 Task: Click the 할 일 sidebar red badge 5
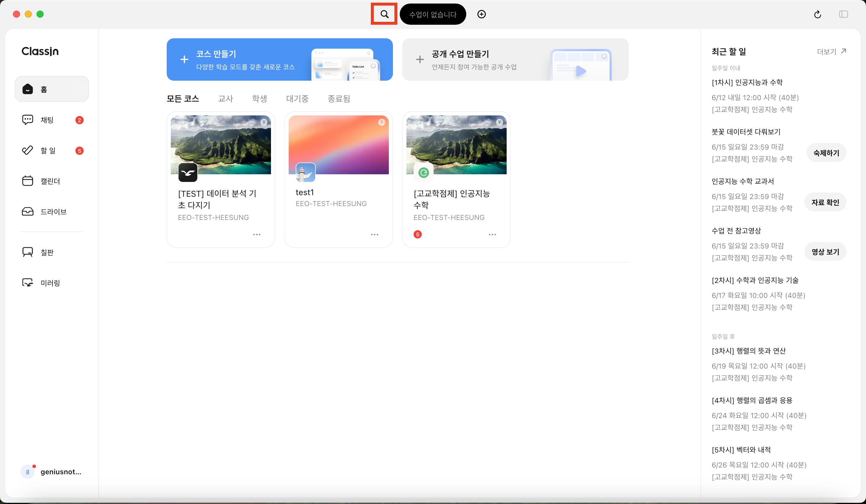pyautogui.click(x=80, y=150)
